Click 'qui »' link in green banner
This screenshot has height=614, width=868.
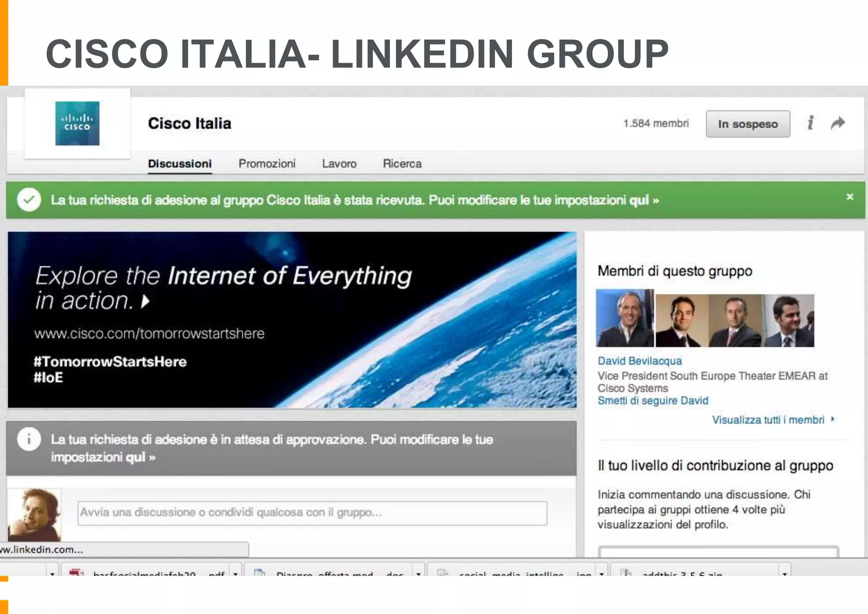click(x=644, y=200)
